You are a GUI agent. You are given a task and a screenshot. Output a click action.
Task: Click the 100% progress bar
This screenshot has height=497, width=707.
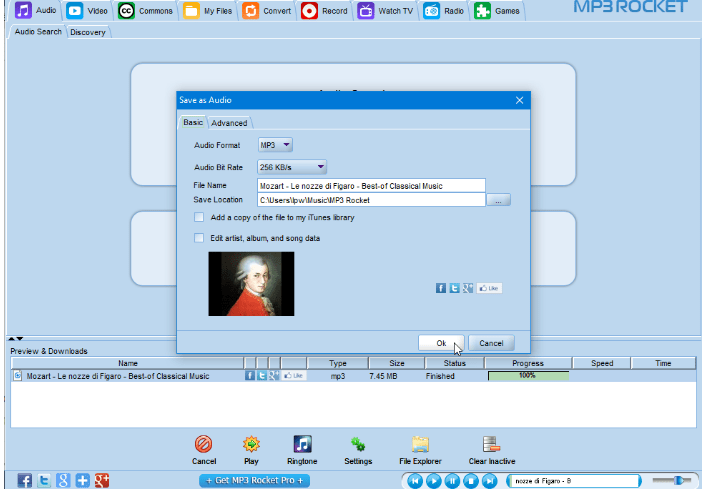click(528, 376)
